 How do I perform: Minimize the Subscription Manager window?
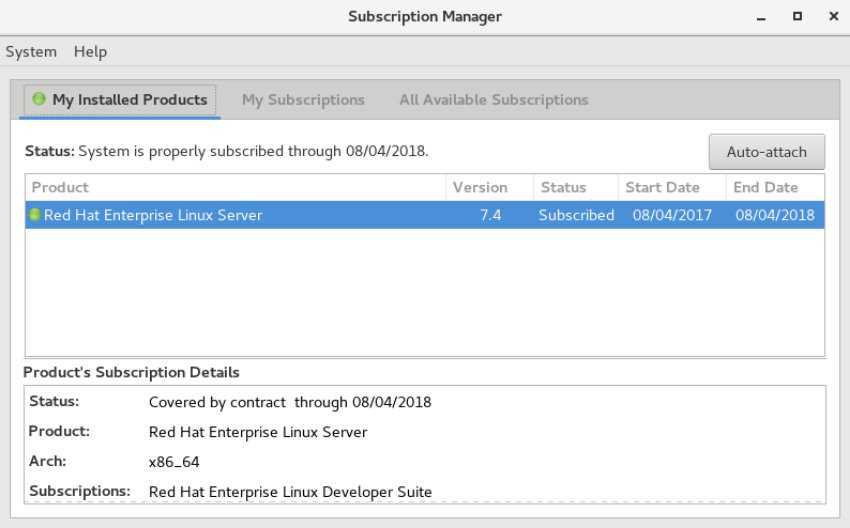pyautogui.click(x=761, y=17)
